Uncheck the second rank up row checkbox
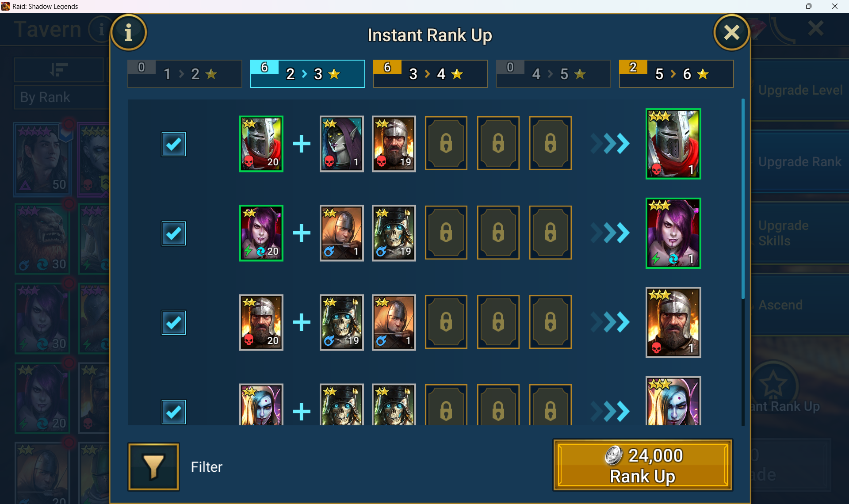 tap(173, 233)
